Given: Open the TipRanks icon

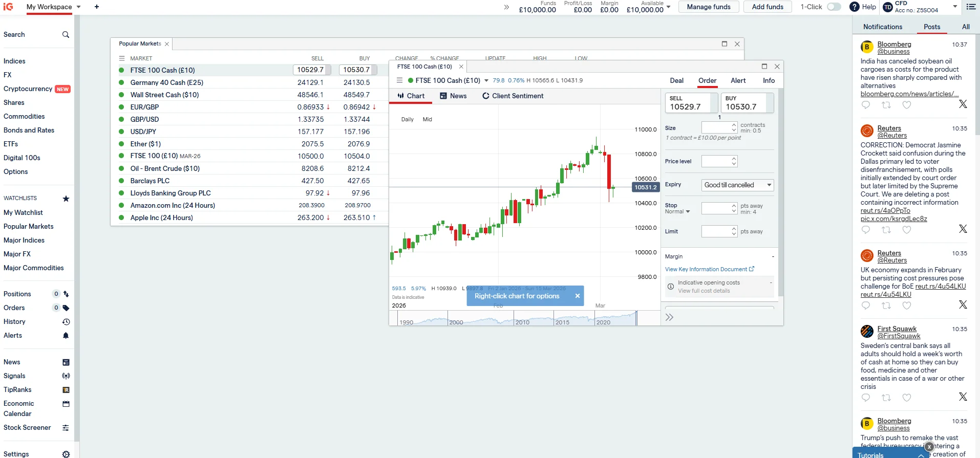Looking at the screenshot, I should (x=66, y=390).
